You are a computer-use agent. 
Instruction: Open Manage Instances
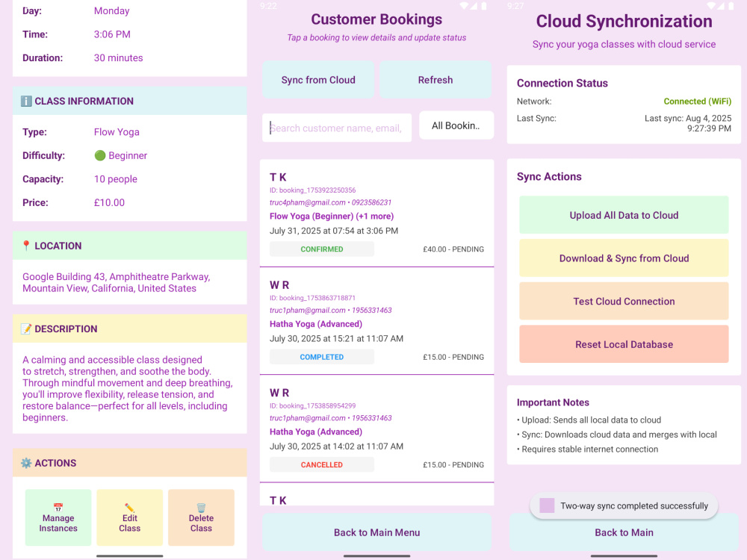[x=58, y=517]
